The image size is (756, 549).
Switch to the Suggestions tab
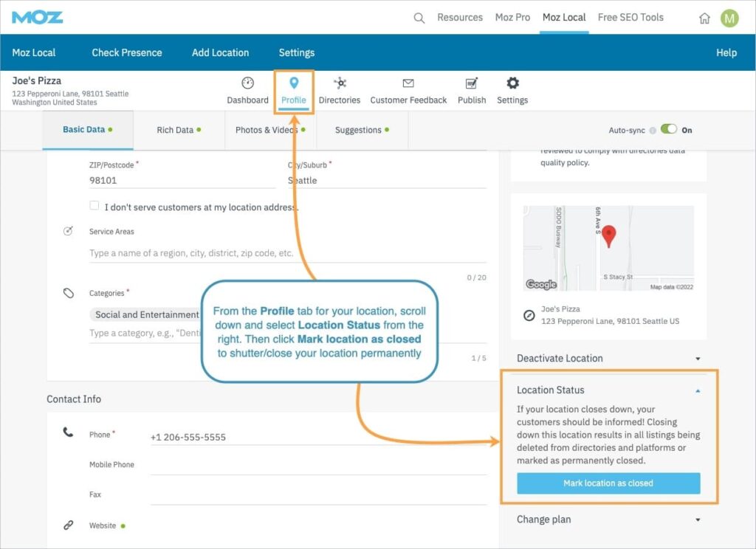[362, 130]
